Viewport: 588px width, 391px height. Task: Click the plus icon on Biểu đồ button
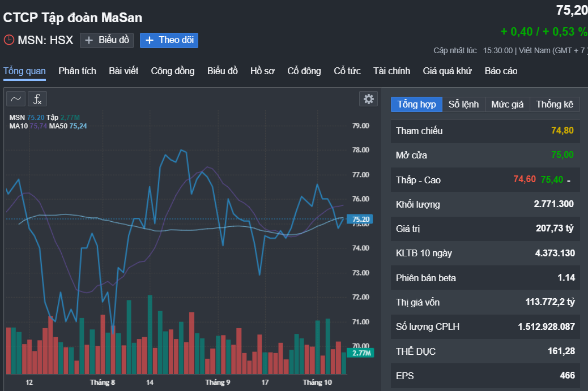pos(89,40)
